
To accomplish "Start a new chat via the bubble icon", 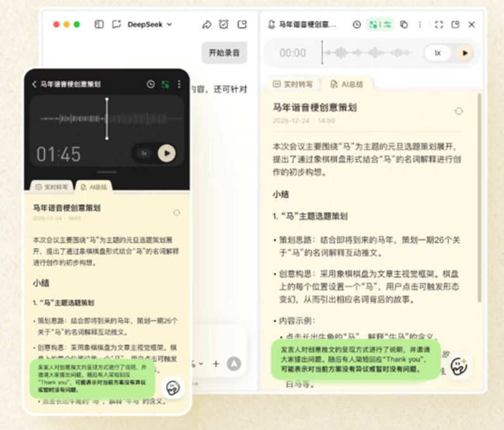I will tap(117, 25).
